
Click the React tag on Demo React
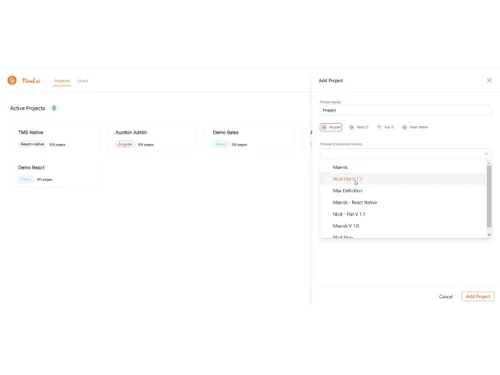click(x=26, y=179)
